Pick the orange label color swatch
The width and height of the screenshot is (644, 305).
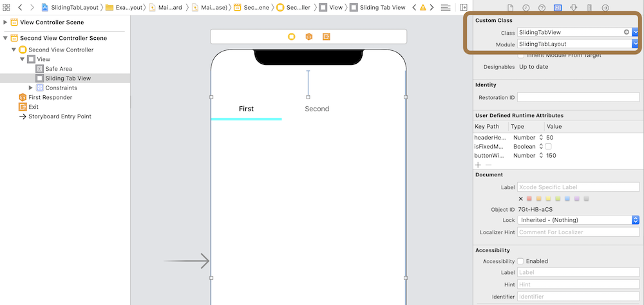pos(539,199)
